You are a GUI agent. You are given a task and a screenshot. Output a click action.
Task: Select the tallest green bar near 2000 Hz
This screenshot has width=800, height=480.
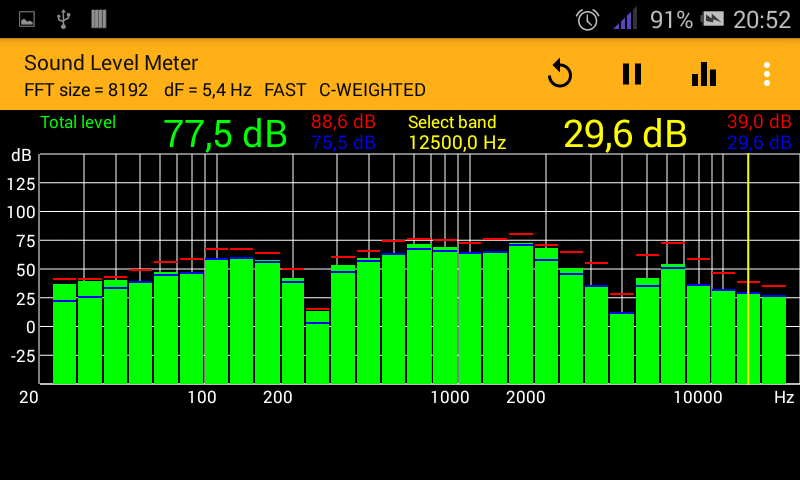pyautogui.click(x=521, y=313)
